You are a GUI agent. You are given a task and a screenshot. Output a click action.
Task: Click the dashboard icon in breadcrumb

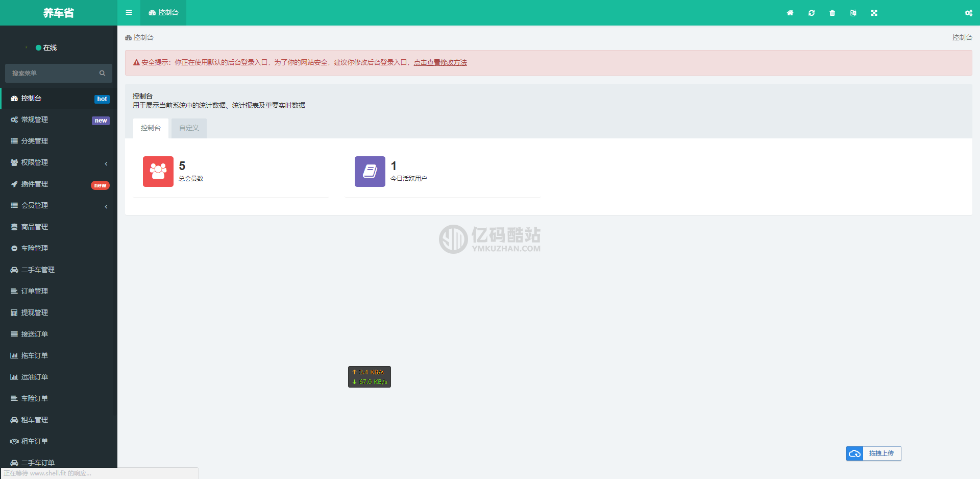click(128, 38)
